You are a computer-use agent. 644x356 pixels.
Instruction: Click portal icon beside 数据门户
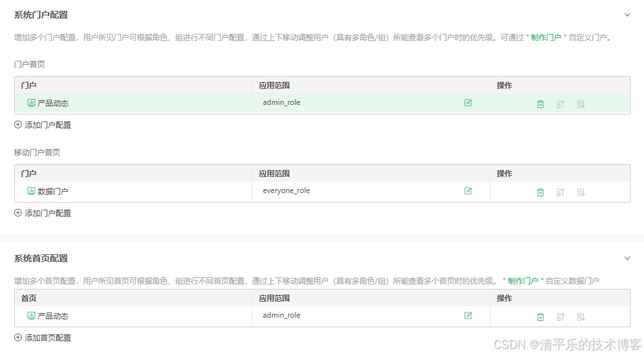tap(31, 191)
